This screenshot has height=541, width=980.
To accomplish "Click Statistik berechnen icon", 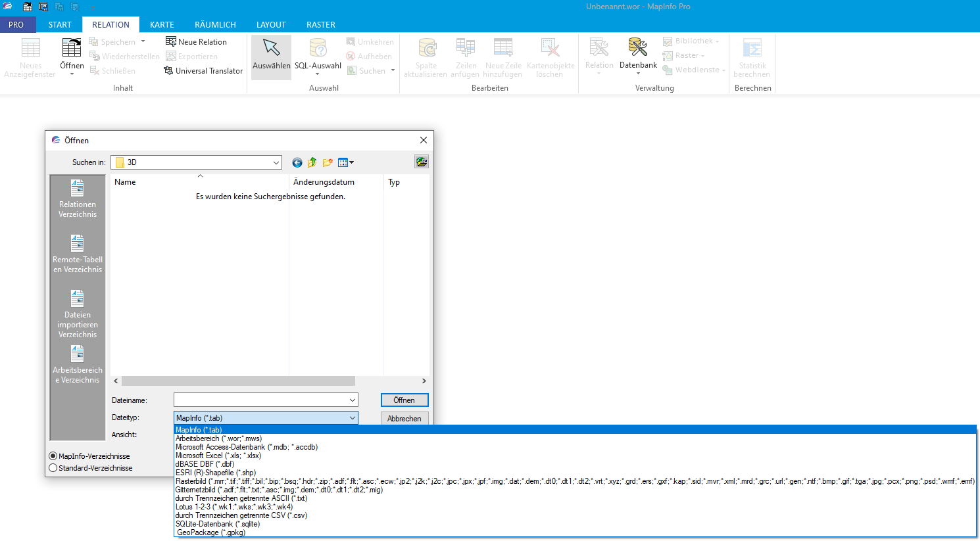I will click(752, 48).
